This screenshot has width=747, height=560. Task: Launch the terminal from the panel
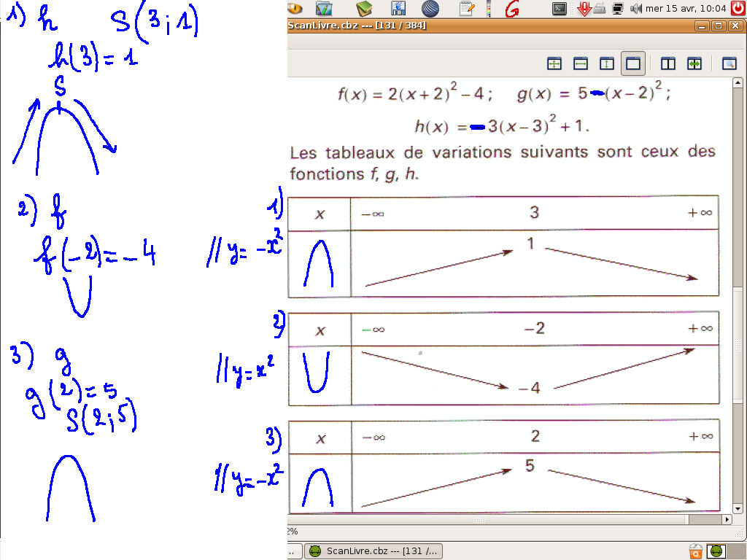tap(560, 9)
